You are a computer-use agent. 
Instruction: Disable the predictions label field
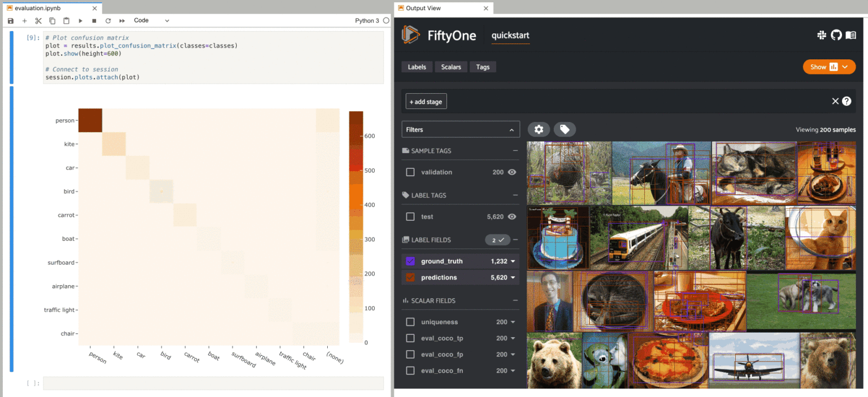[410, 277]
